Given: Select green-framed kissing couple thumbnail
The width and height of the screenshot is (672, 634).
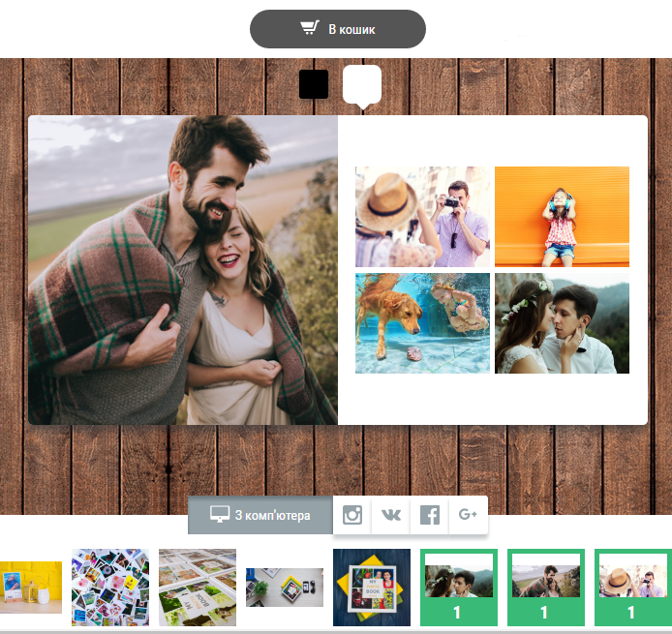Looking at the screenshot, I should point(459,588).
